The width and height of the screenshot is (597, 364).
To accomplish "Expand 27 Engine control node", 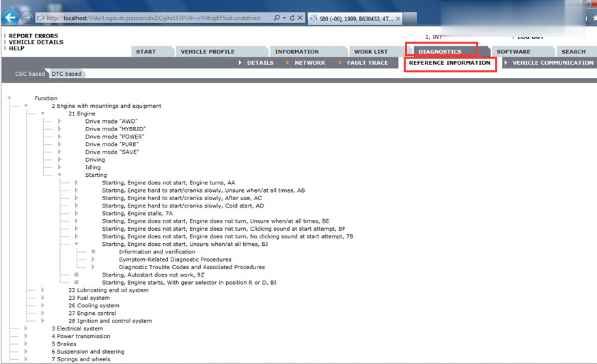I will pos(42,313).
